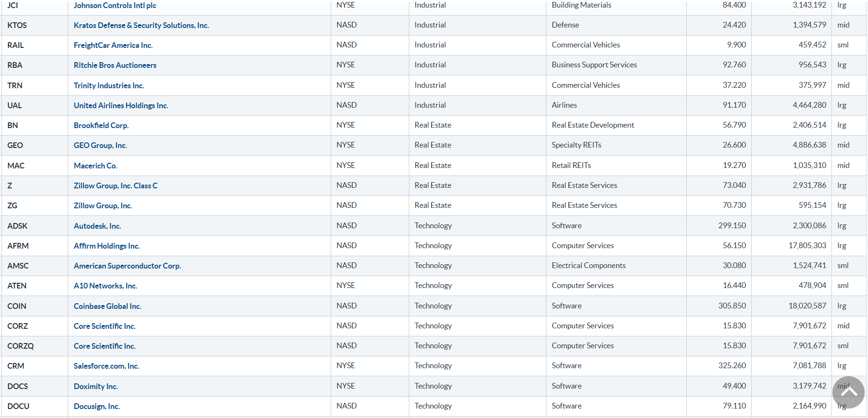The height and width of the screenshot is (418, 868).
Task: Open United Airlines Holdings Inc. link
Action: pyautogui.click(x=121, y=105)
